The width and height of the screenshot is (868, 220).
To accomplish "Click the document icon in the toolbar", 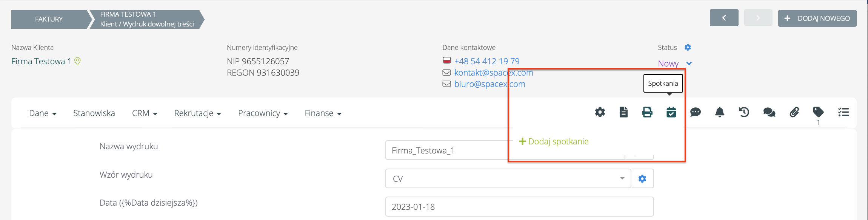I will click(x=623, y=112).
